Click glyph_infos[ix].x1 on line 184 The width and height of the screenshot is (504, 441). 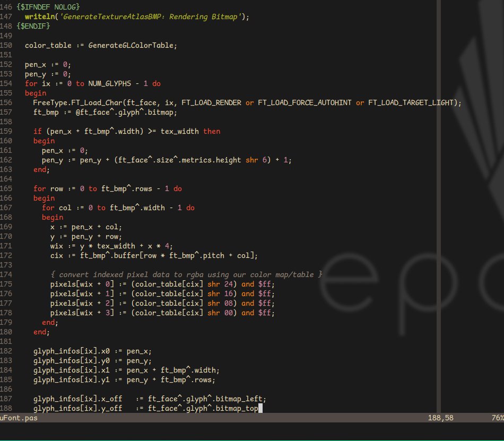click(72, 370)
